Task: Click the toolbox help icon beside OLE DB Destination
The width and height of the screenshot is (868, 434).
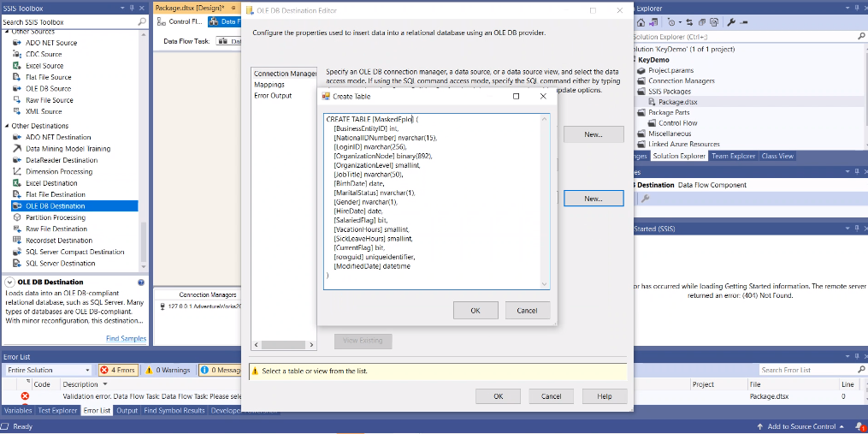Action: pyautogui.click(x=140, y=282)
